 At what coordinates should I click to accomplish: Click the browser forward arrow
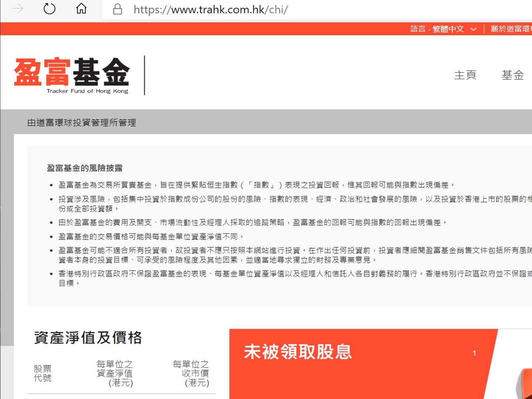click(18, 8)
